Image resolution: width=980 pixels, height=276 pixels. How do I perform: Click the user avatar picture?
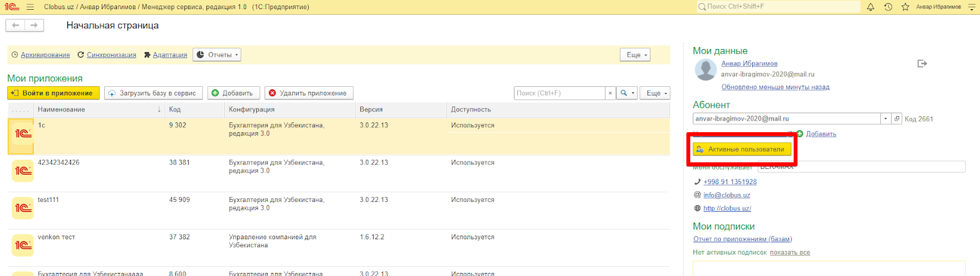tap(706, 70)
